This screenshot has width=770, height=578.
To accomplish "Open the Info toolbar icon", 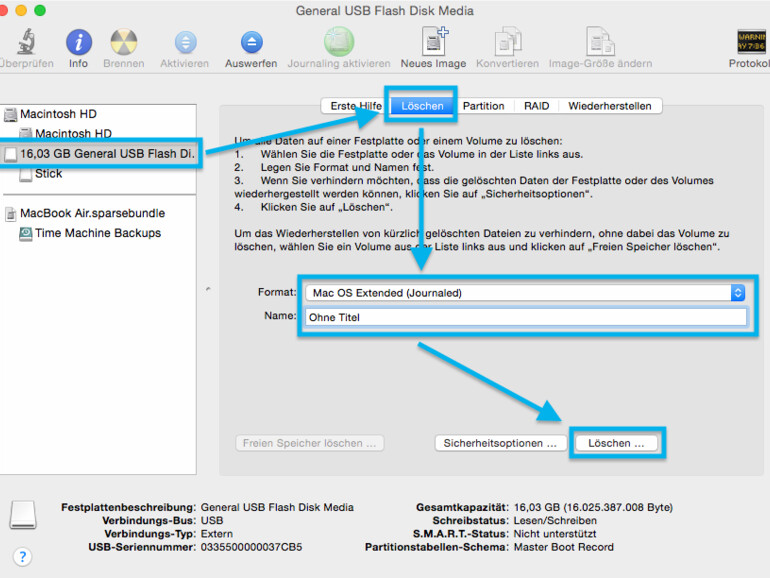I will 79,42.
